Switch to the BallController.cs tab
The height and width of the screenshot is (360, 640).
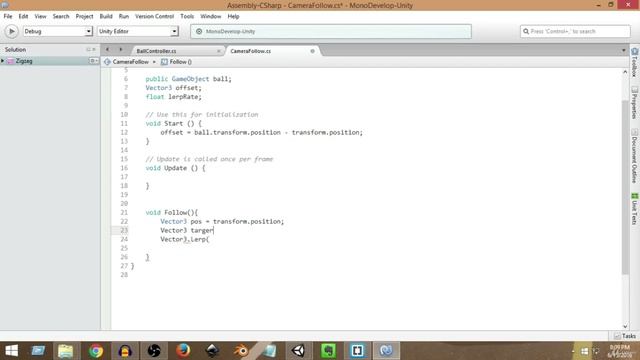(156, 51)
